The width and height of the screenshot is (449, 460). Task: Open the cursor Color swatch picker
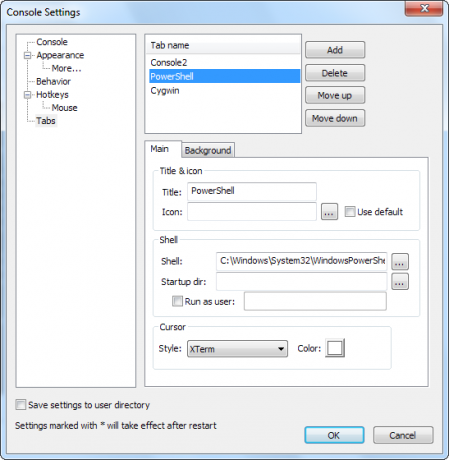pyautogui.click(x=335, y=348)
